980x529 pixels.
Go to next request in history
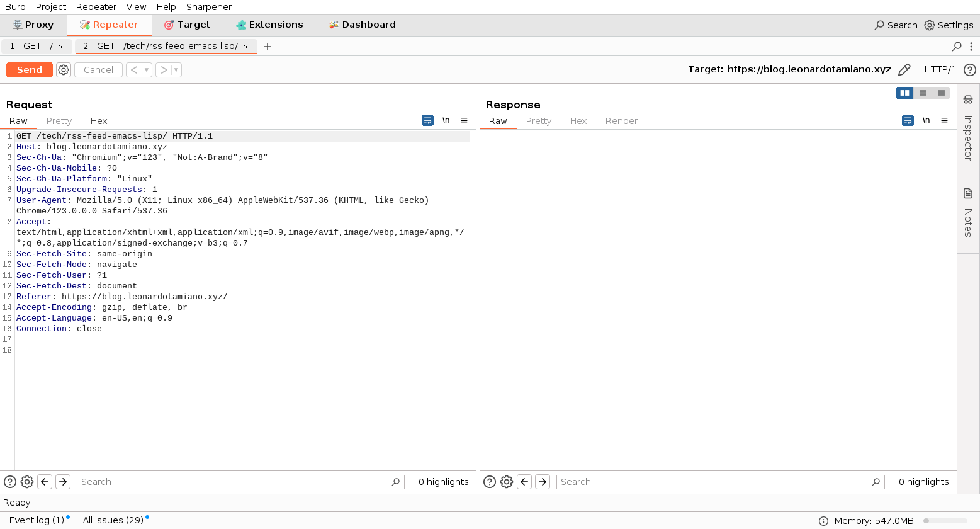pyautogui.click(x=164, y=70)
